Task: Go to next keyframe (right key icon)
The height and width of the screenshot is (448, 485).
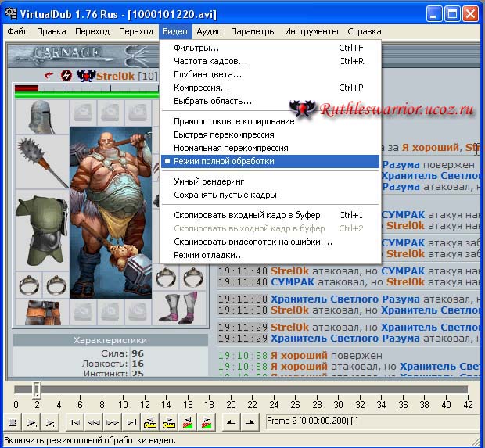Action: point(169,422)
